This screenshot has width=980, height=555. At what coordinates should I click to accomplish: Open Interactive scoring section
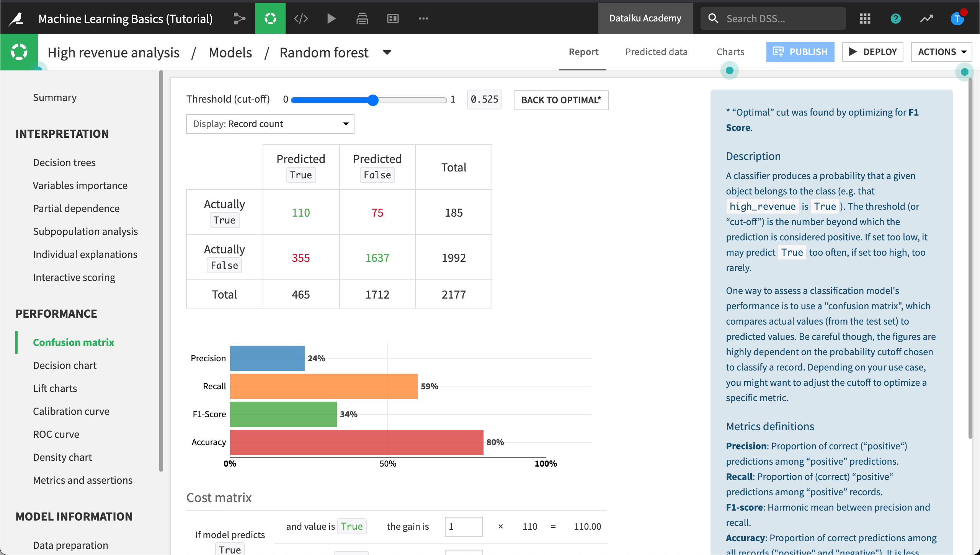tap(74, 277)
